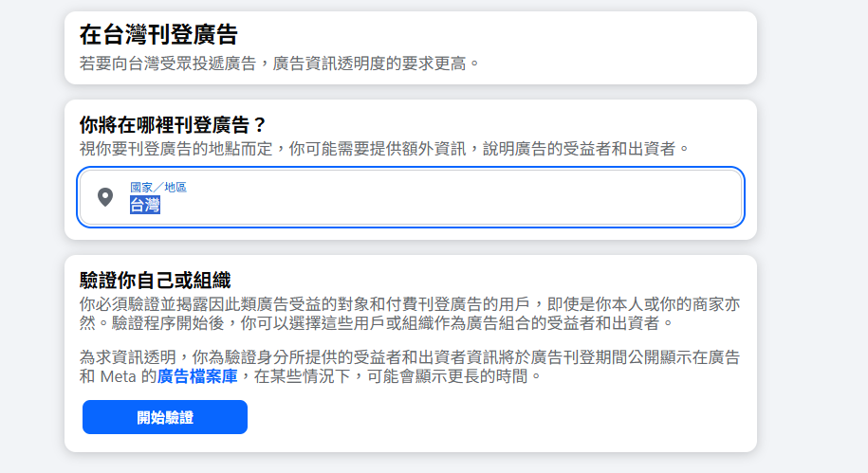Click the highlighted 台灣 value
The height and width of the screenshot is (473, 868).
tap(145, 206)
